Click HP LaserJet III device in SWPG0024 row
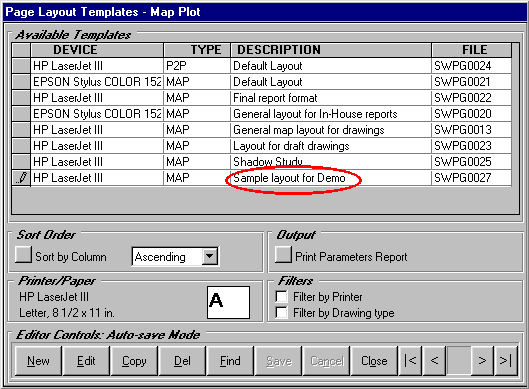529x389 pixels. pos(97,66)
